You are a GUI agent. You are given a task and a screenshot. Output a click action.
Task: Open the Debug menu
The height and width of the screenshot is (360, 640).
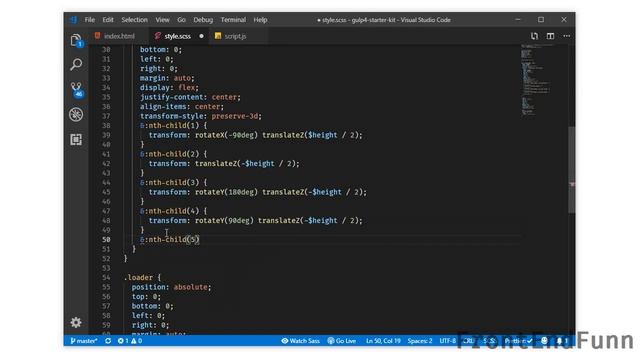[203, 20]
